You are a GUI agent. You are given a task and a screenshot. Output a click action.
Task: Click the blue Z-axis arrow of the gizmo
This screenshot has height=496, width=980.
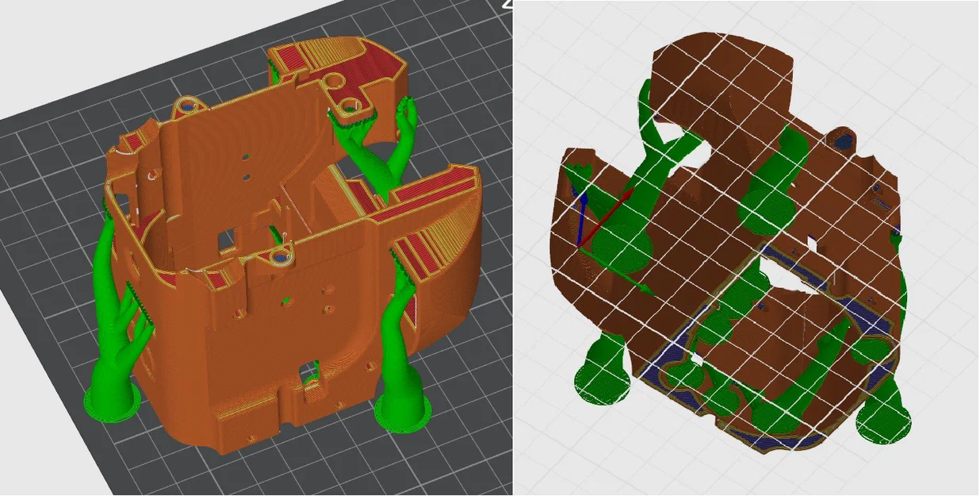pos(582,218)
